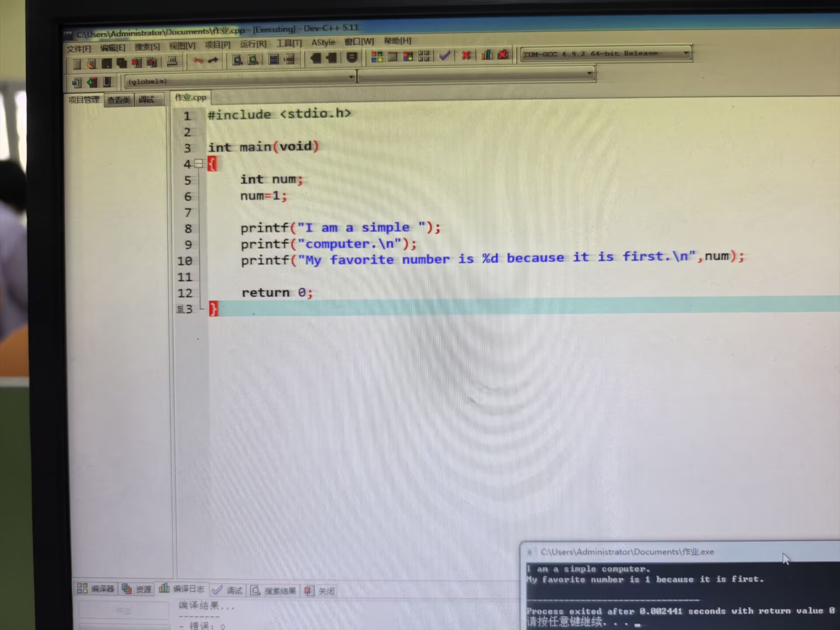Click the 关闭 button in bottom panel
840x630 pixels.
point(320,591)
